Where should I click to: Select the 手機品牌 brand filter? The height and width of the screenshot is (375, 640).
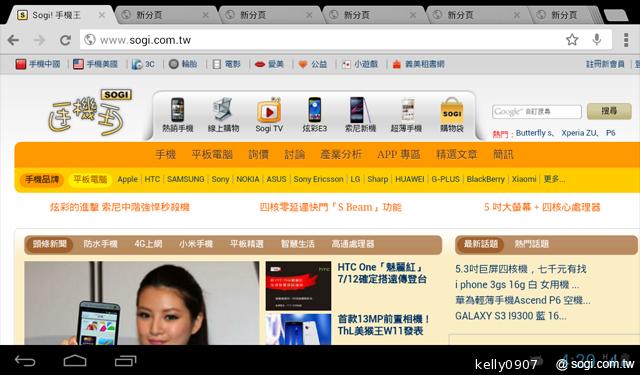[x=42, y=179]
